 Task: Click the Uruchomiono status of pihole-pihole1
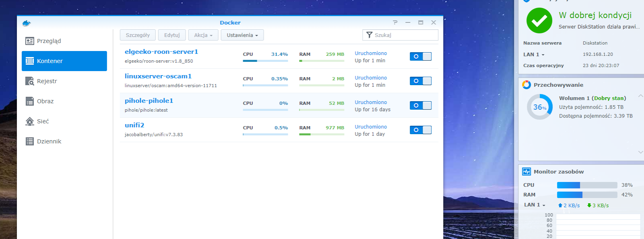tap(371, 102)
